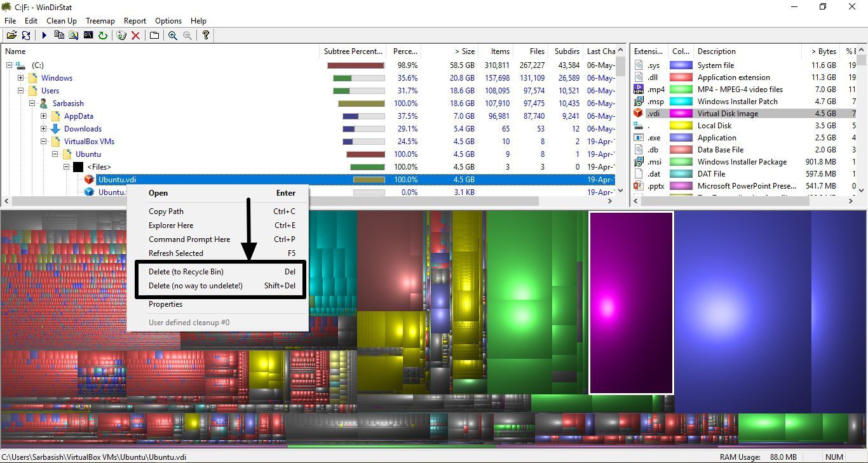Viewport: 868px width, 463px height.
Task: Click the highlighted purple Ubuntu.vdi treemap block
Action: (632, 303)
